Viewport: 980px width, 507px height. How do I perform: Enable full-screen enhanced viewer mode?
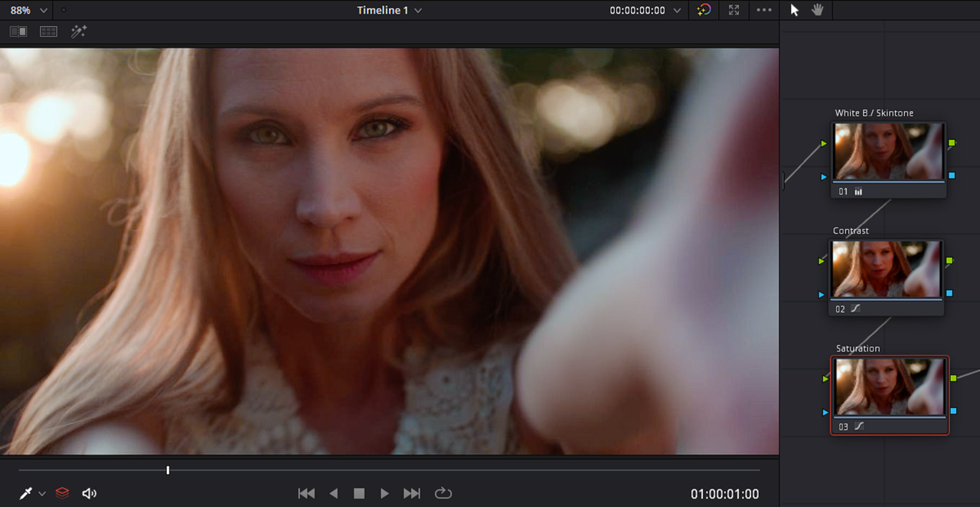click(734, 10)
